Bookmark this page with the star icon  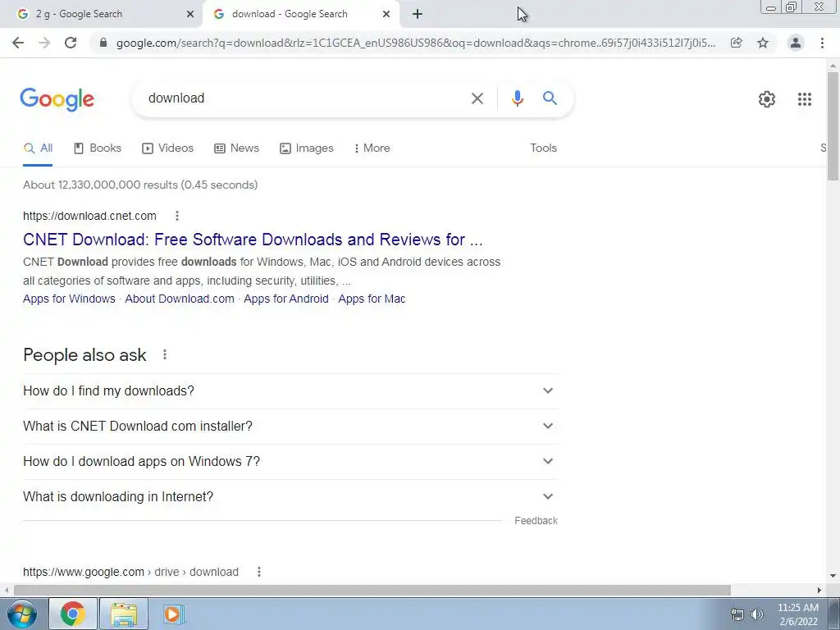click(763, 43)
